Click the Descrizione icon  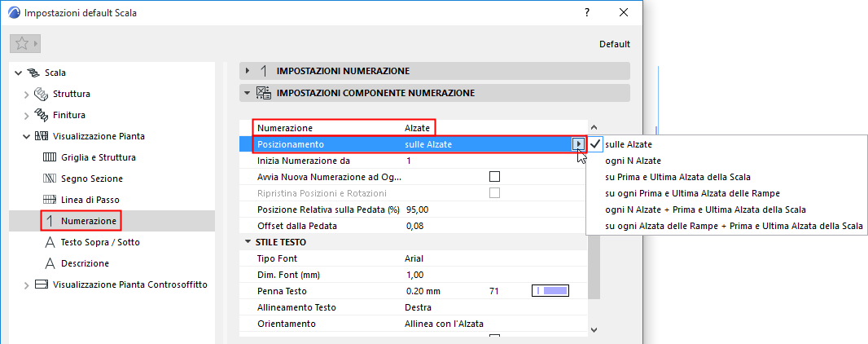pyautogui.click(x=47, y=263)
